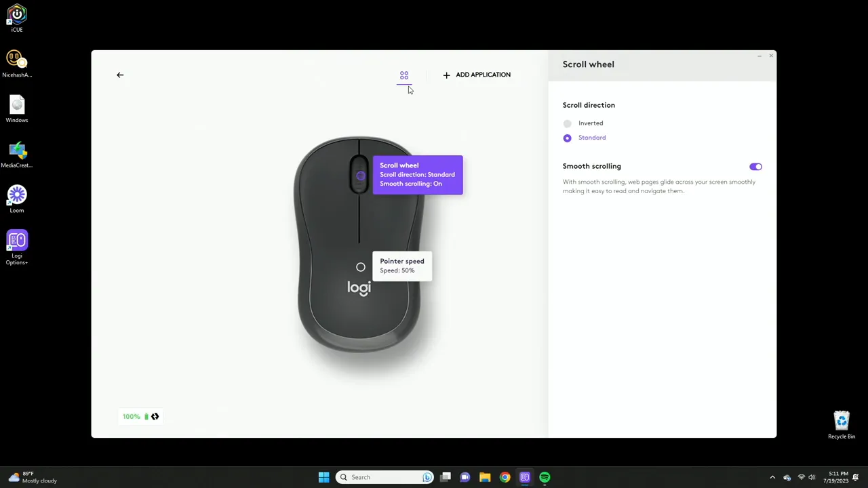868x488 pixels.
Task: Open the All Applications grid icon
Action: pos(403,75)
